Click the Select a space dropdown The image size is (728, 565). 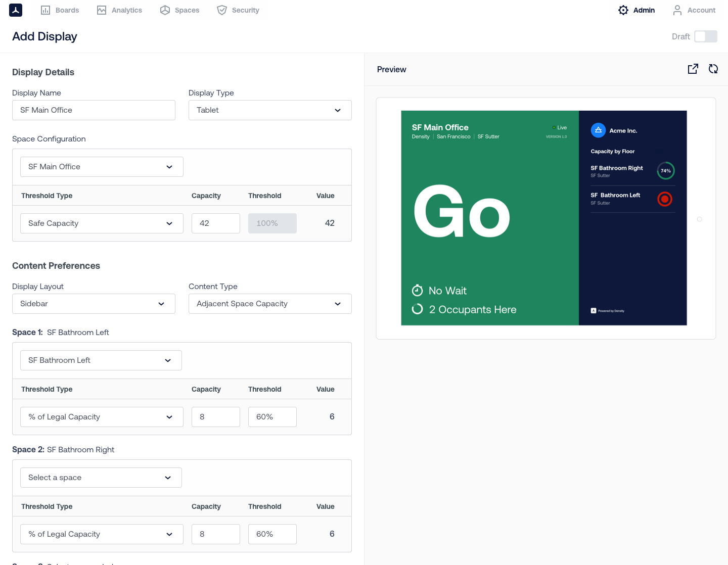pyautogui.click(x=101, y=478)
